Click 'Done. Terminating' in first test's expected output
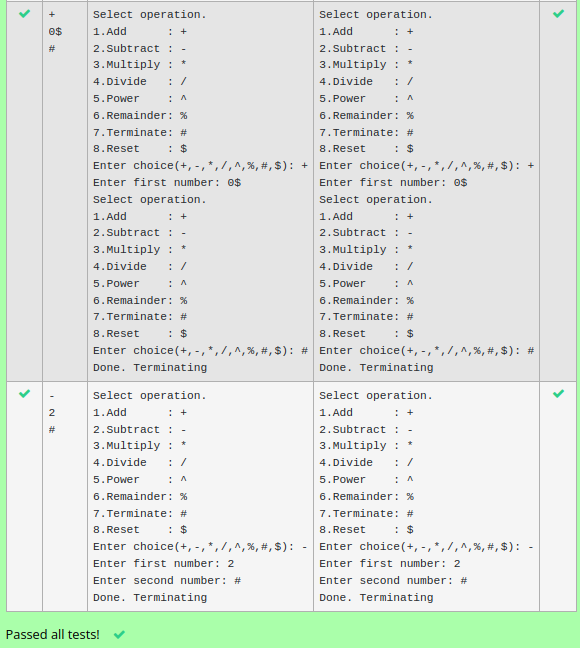The height and width of the screenshot is (648, 580). tap(150, 367)
